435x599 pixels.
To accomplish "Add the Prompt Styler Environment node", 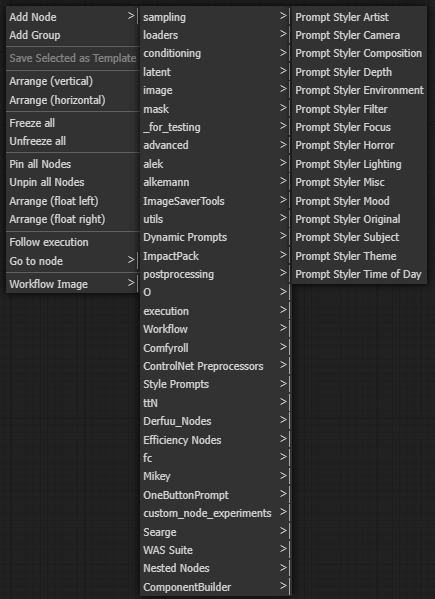I will [359, 90].
